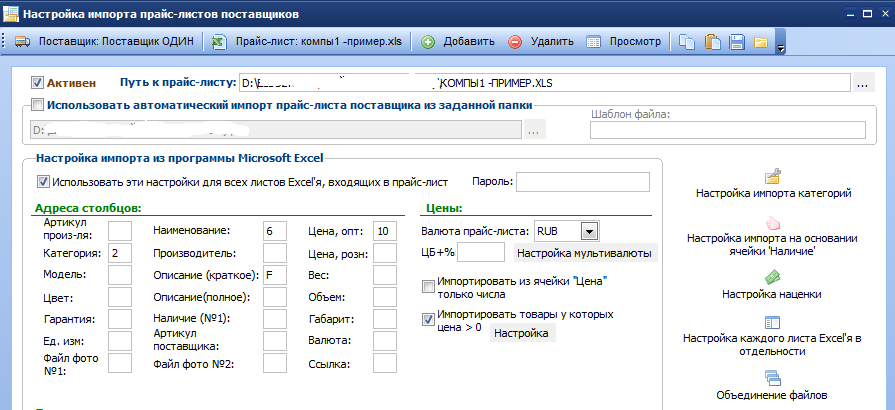Click the Наличие (№1) column field
Screen dimensions: 895x410
(275, 319)
